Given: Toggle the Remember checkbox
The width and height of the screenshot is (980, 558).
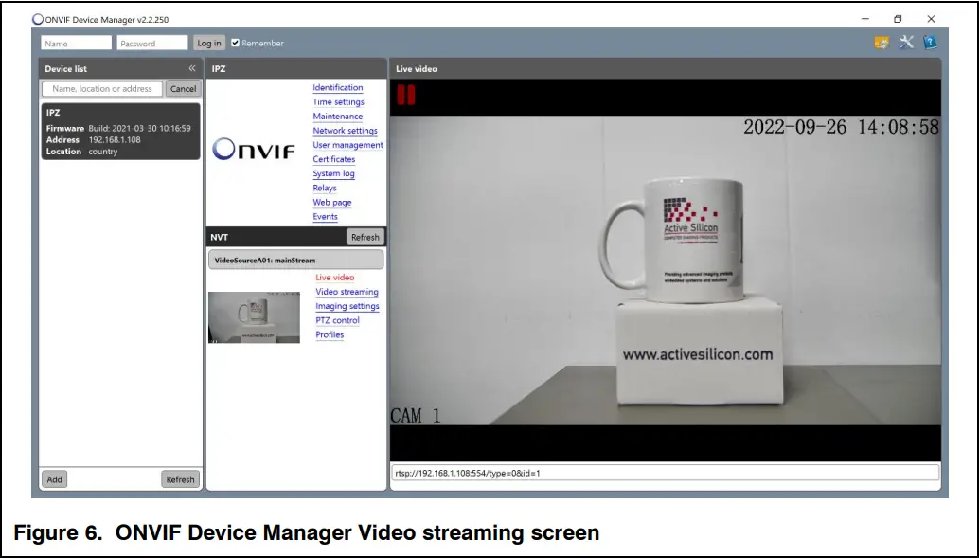Looking at the screenshot, I should point(236,43).
